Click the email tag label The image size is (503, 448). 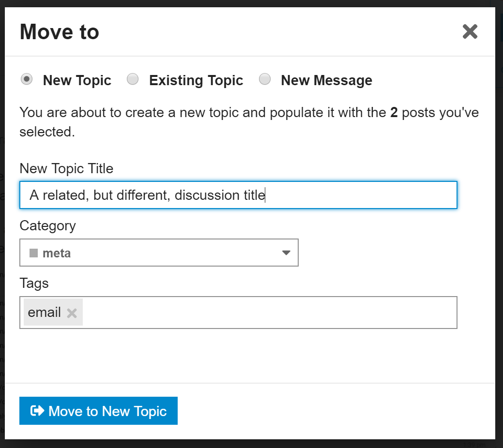pos(45,313)
